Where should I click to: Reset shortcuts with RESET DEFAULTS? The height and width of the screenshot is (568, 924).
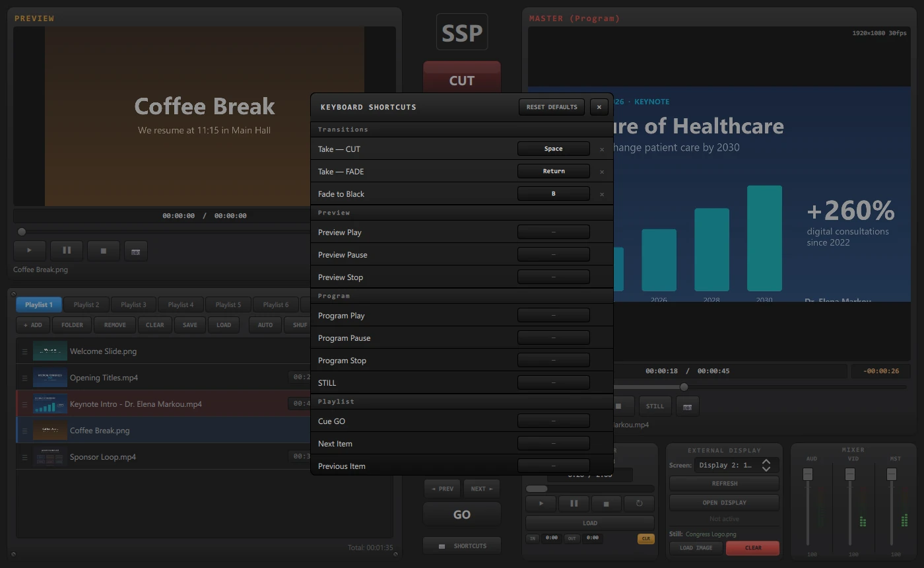552,107
